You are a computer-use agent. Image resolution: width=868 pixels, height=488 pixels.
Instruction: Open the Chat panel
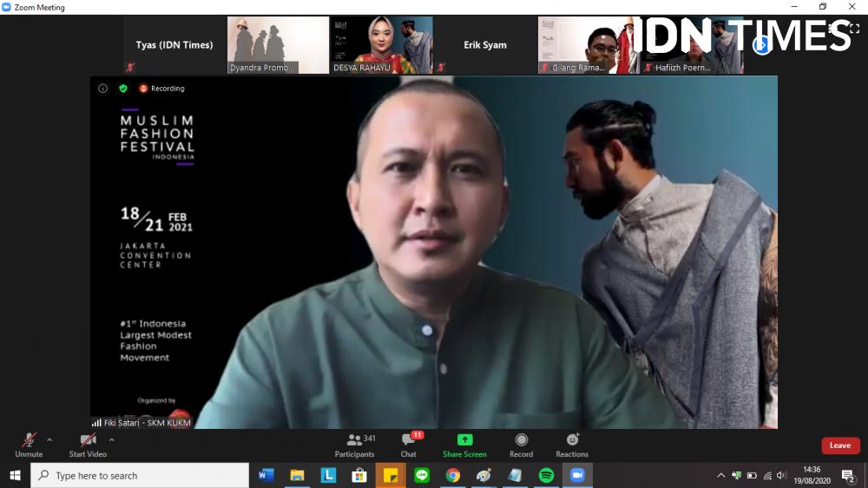coord(409,445)
